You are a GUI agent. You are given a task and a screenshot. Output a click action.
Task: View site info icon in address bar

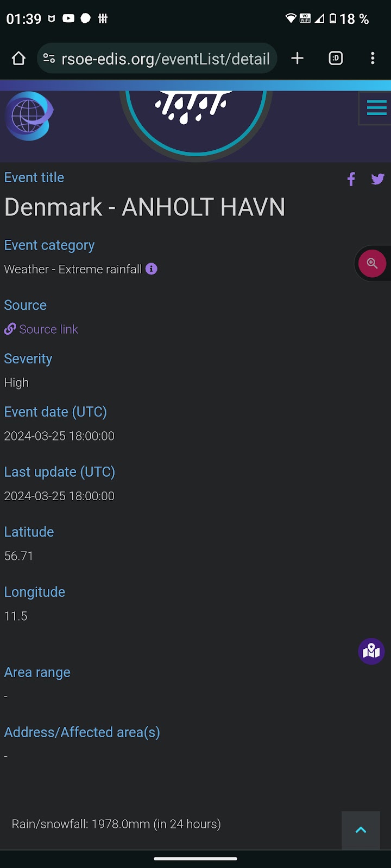tap(49, 59)
